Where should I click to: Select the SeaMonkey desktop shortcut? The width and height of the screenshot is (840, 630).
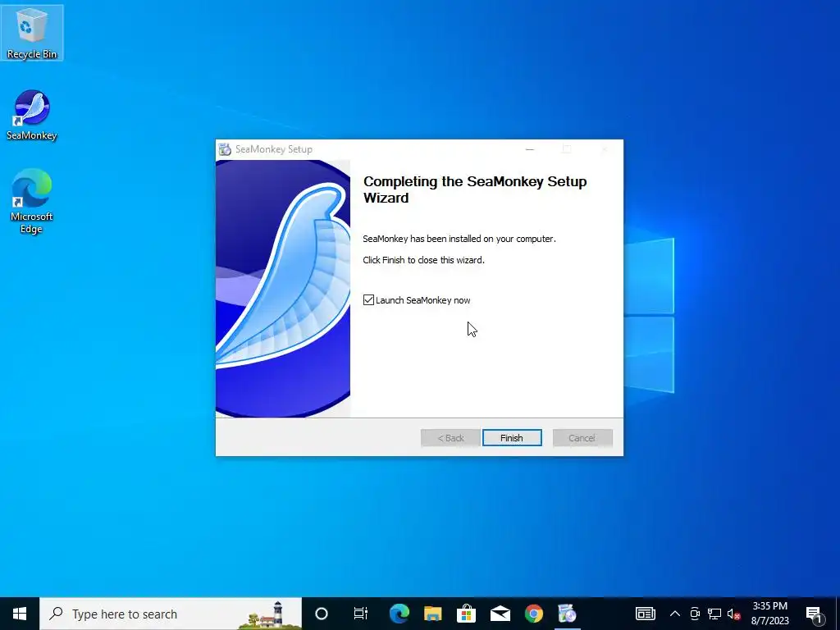click(x=32, y=115)
